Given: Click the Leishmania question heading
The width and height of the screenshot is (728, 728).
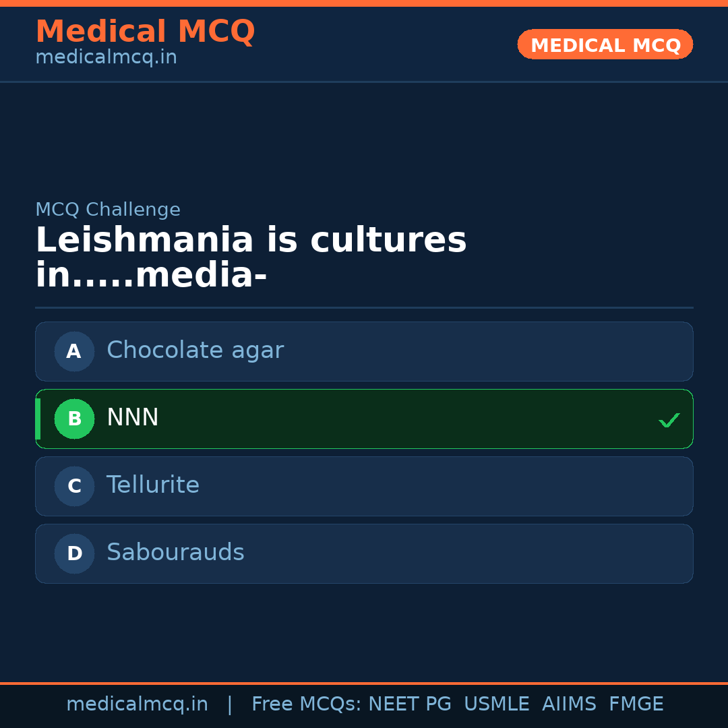Looking at the screenshot, I should coord(251,257).
